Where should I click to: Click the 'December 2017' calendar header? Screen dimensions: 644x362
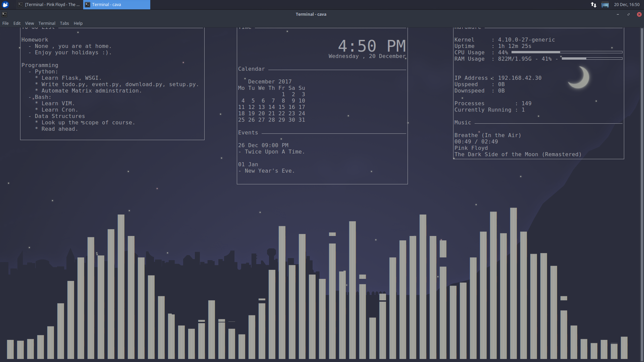coord(270,81)
